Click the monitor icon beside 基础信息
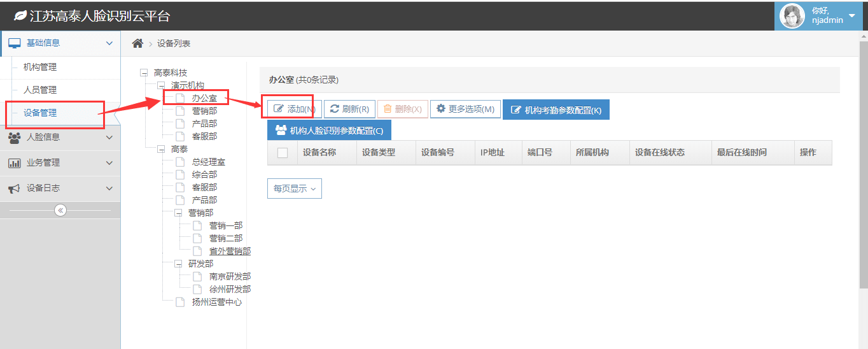 [x=15, y=43]
